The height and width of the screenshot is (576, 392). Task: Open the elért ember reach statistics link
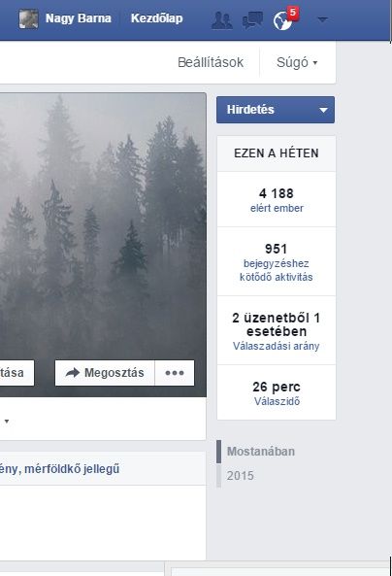click(x=277, y=208)
